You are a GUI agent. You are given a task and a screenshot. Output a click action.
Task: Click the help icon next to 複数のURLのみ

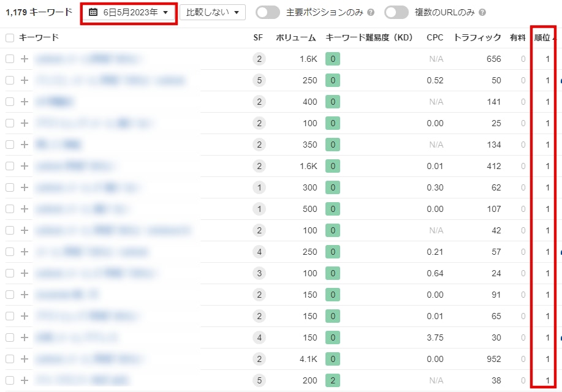click(x=482, y=12)
